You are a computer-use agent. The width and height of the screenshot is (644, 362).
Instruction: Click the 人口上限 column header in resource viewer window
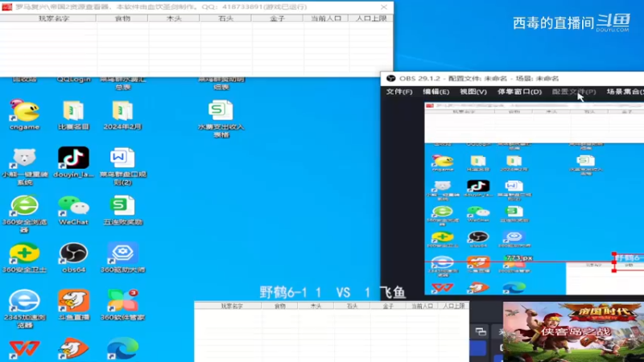tap(371, 19)
